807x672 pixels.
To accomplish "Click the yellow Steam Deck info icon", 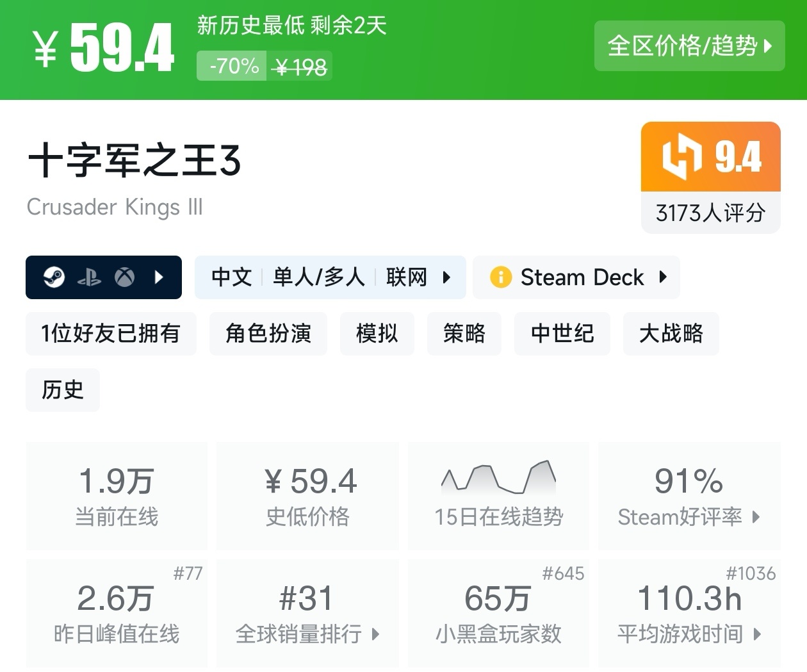I will coord(500,277).
